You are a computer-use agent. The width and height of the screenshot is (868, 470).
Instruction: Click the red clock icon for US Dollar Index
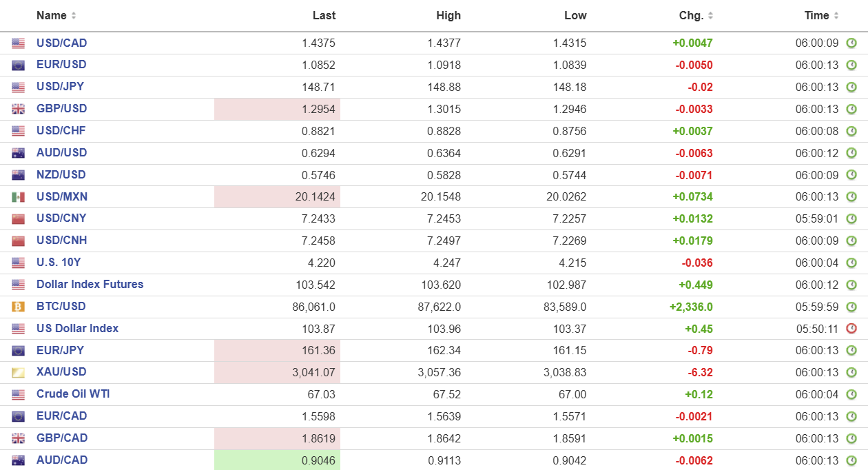[851, 329]
